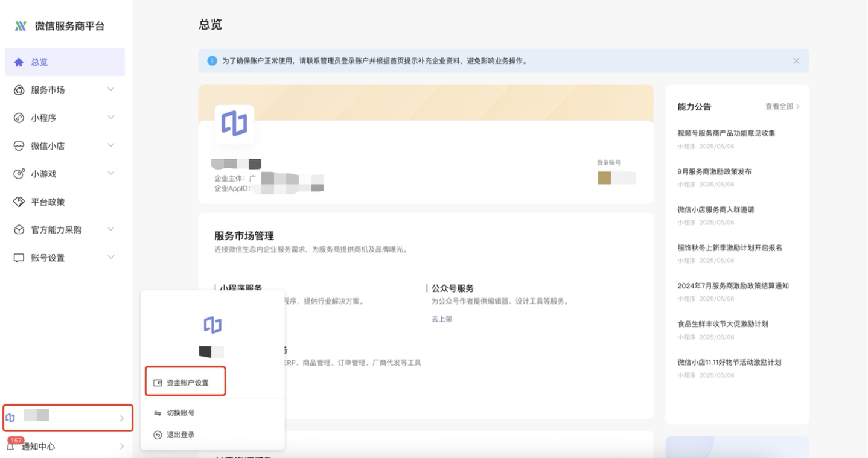Click the 微信小店 sidebar icon
868x458 pixels.
click(x=18, y=145)
